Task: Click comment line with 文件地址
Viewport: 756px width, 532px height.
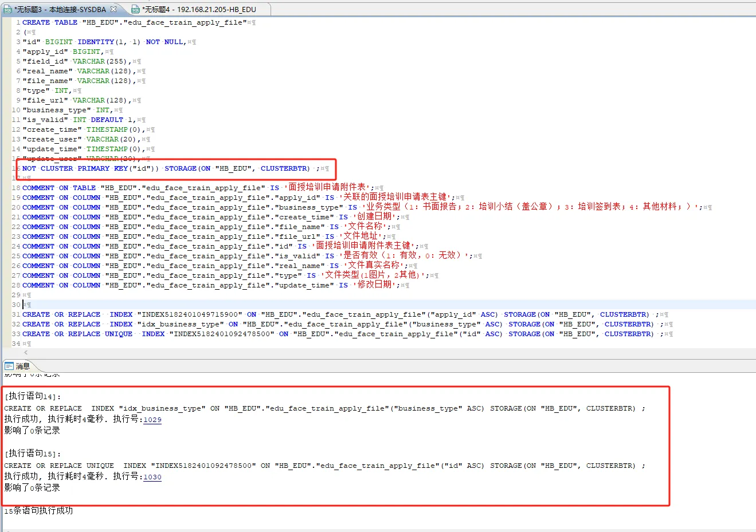Action: [205, 236]
